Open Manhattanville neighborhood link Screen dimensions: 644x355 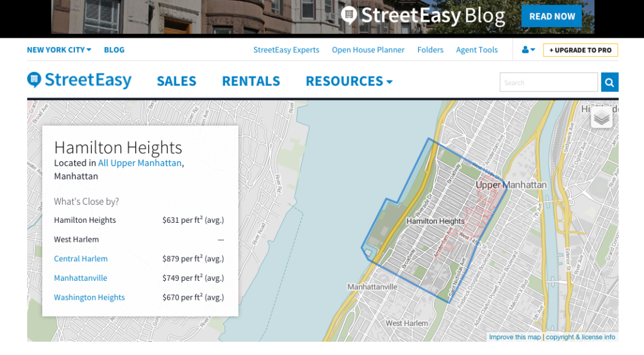pos(80,278)
